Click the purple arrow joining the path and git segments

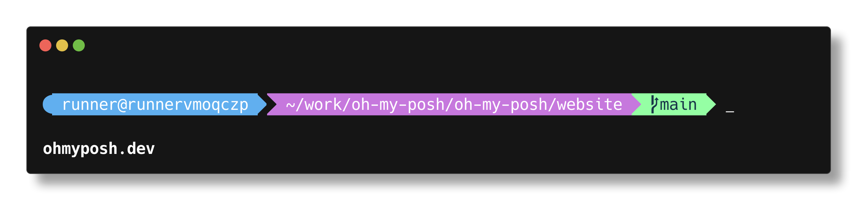coord(637,104)
